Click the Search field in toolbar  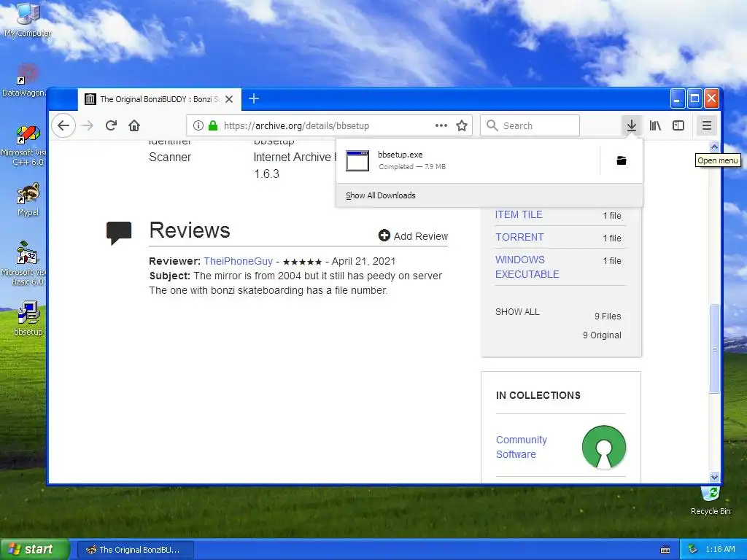(x=530, y=125)
